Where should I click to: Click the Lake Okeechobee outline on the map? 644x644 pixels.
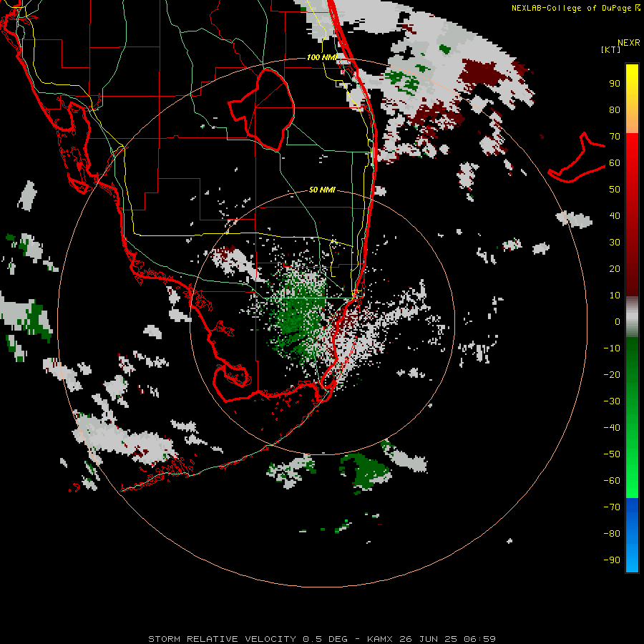[261, 109]
